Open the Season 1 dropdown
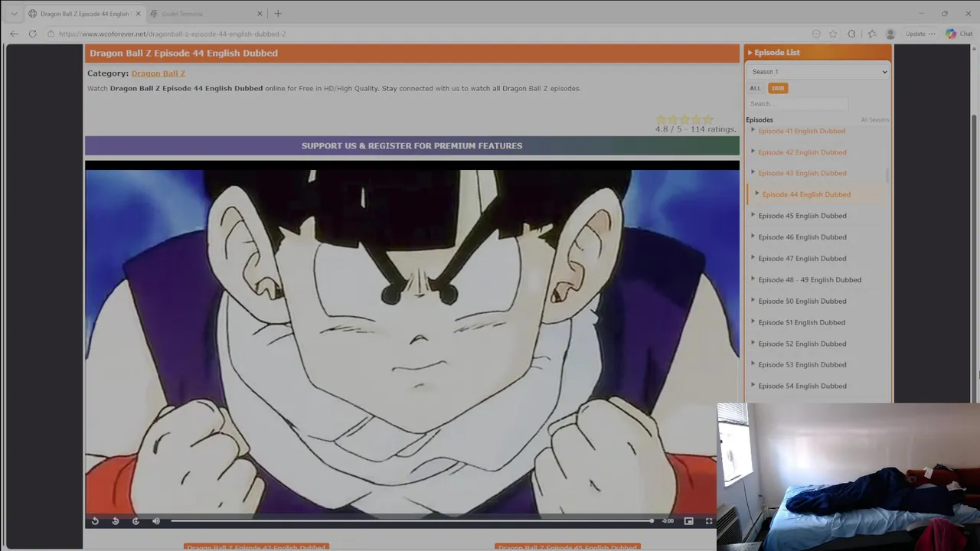Image resolution: width=980 pixels, height=551 pixels. (818, 72)
